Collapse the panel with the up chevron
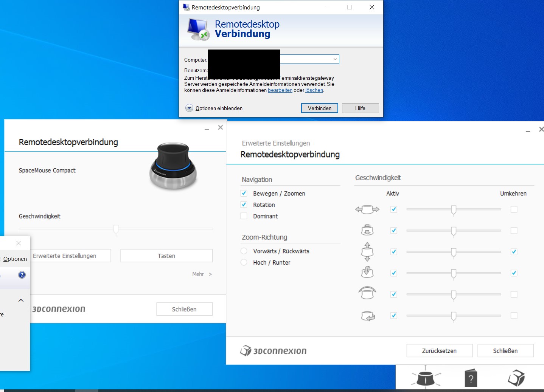544x392 pixels. [21, 301]
